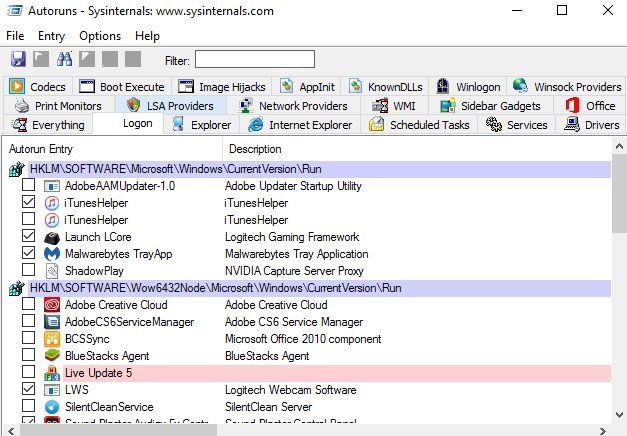Open the Scheduled Tasks tab
Viewport: 627px width, 436px height.
pyautogui.click(x=419, y=125)
